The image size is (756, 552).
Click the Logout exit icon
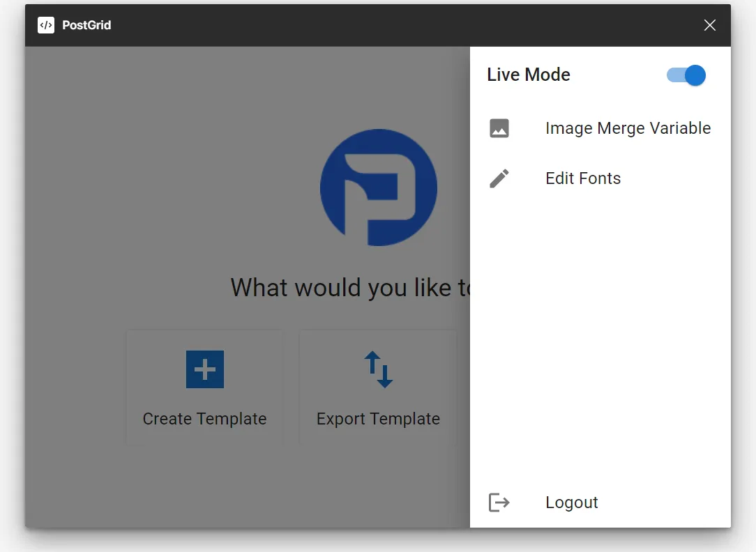point(499,502)
